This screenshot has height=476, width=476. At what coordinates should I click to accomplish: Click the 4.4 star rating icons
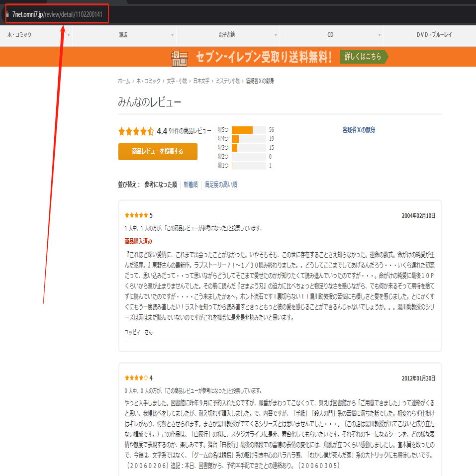pos(136,131)
